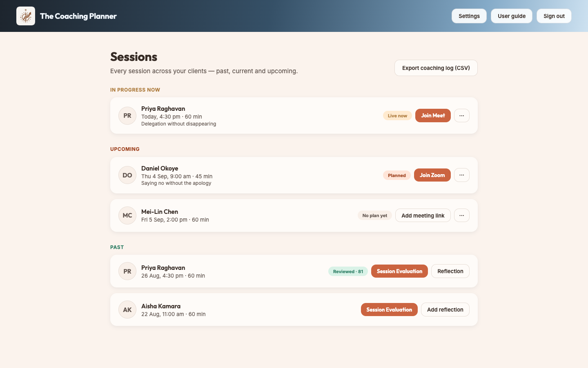This screenshot has height=368, width=588.
Task: Open the User guide
Action: (x=512, y=16)
